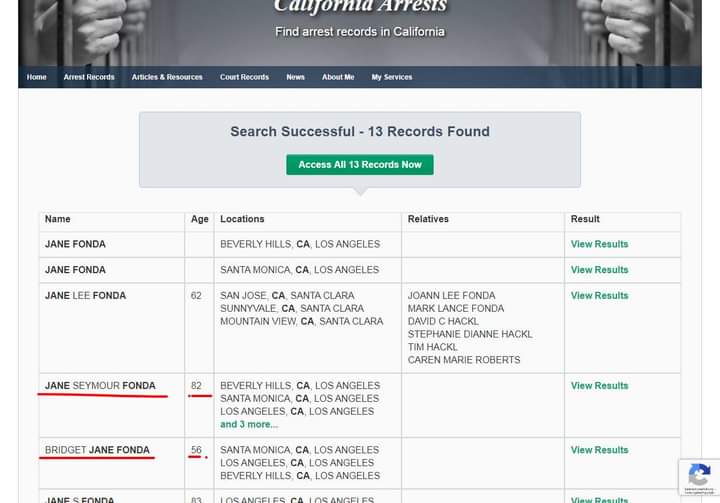Screen dimensions: 720x503
Task: View Results for Jane Seymour Fonda
Action: pyautogui.click(x=599, y=386)
